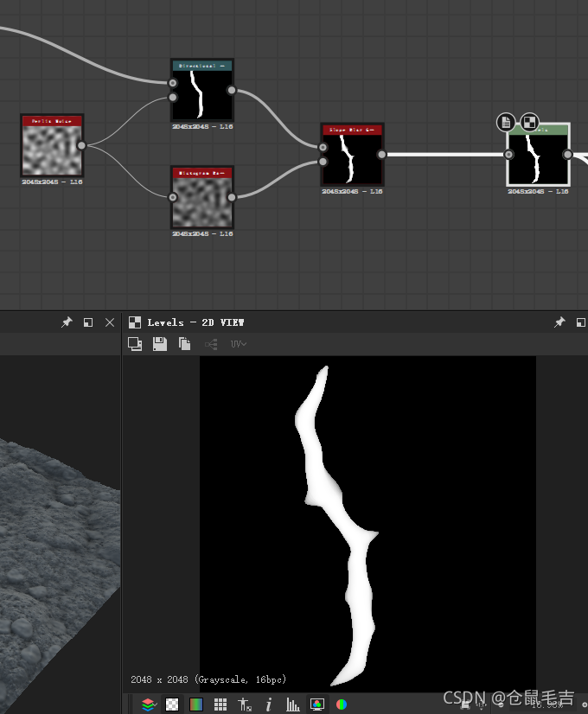Select the Slope Blur Grayscale node
Image resolution: width=588 pixels, height=714 pixels.
tap(352, 155)
